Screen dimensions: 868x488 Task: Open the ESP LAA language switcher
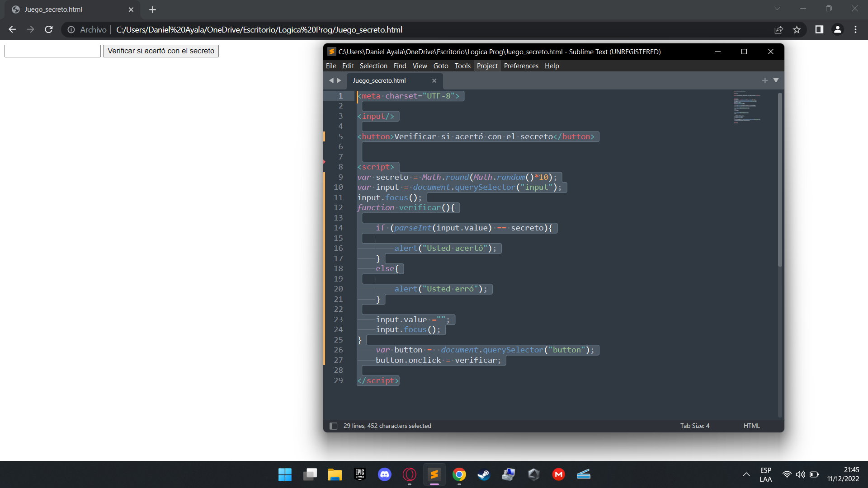[x=766, y=474]
